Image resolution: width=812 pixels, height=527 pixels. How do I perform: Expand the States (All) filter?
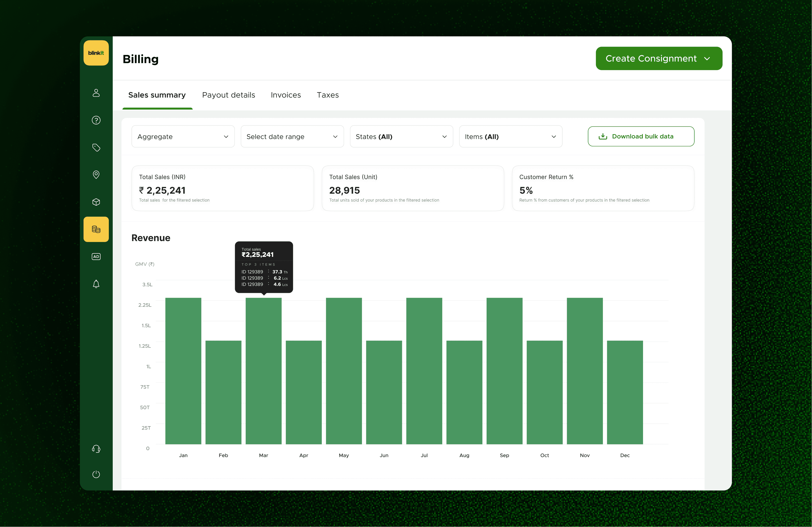click(x=401, y=137)
